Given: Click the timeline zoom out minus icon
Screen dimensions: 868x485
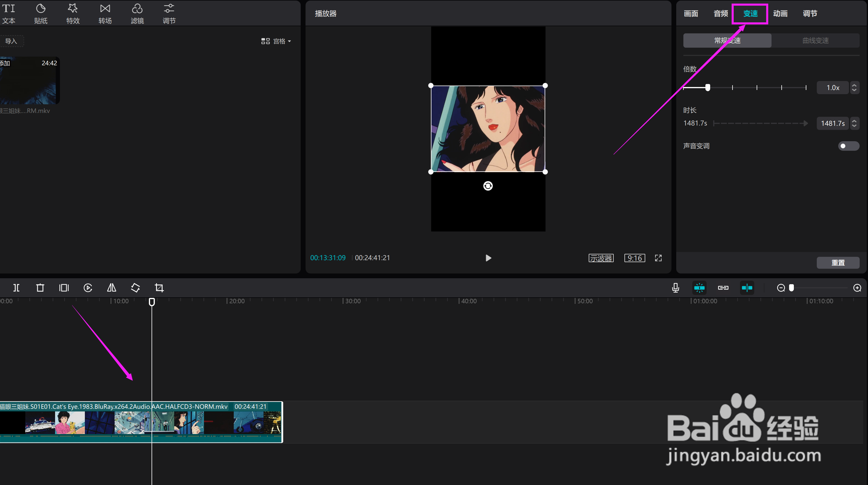Looking at the screenshot, I should tap(781, 288).
